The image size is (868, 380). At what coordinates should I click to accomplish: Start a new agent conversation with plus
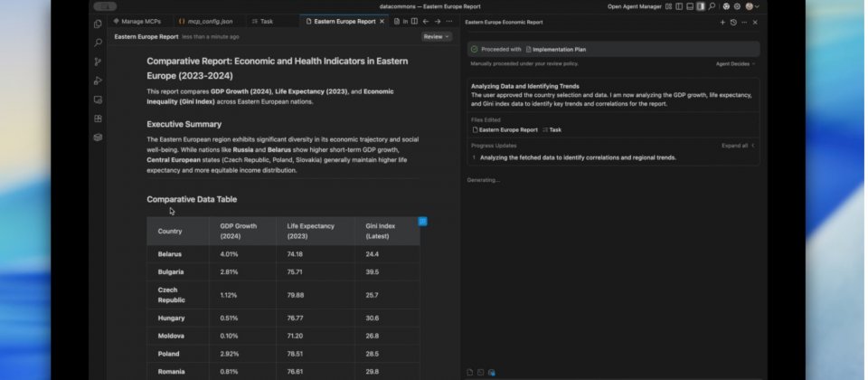pos(722,22)
